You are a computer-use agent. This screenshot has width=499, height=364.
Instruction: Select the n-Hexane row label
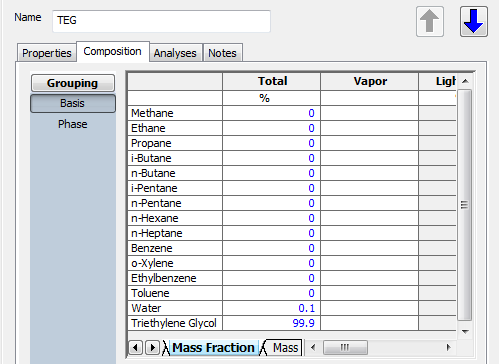pyautogui.click(x=175, y=218)
